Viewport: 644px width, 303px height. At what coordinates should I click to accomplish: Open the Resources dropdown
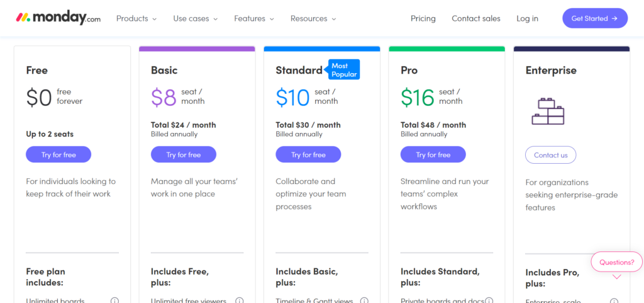click(x=313, y=18)
